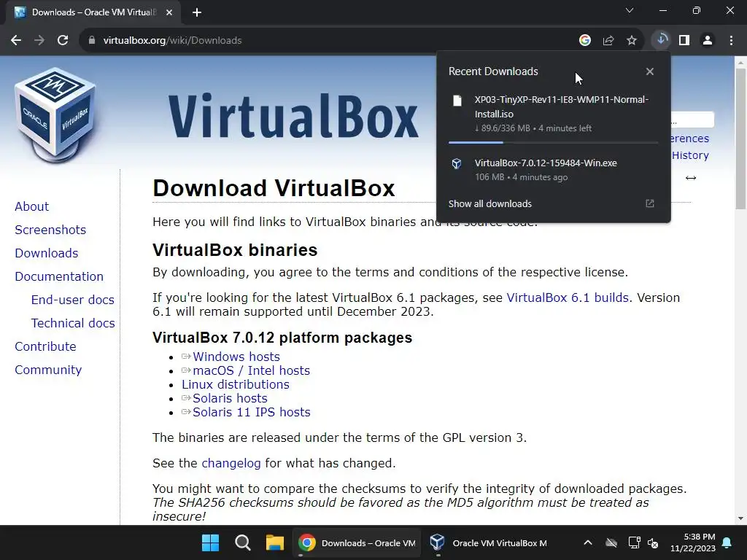Click XP03-TinyXP ISO download entry

click(x=553, y=113)
